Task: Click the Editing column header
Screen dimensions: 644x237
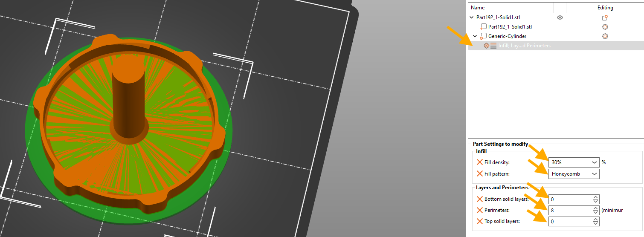Action: 605,8
